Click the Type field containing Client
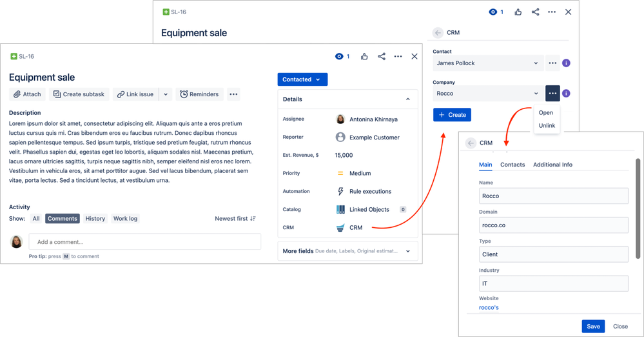This screenshot has height=337, width=644. coord(554,254)
